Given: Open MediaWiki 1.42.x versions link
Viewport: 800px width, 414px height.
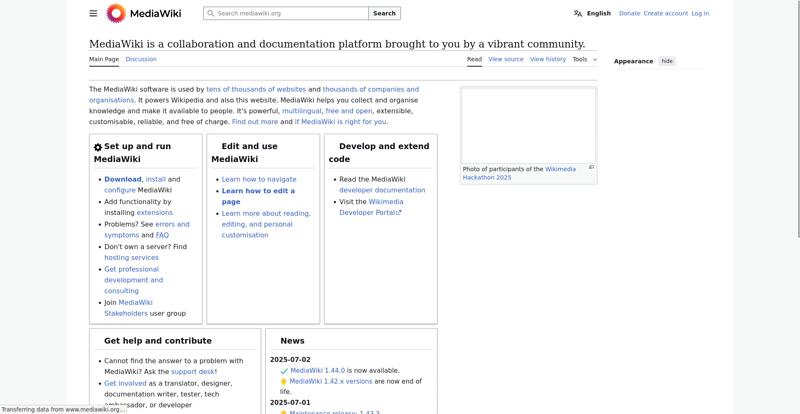Looking at the screenshot, I should (331, 382).
